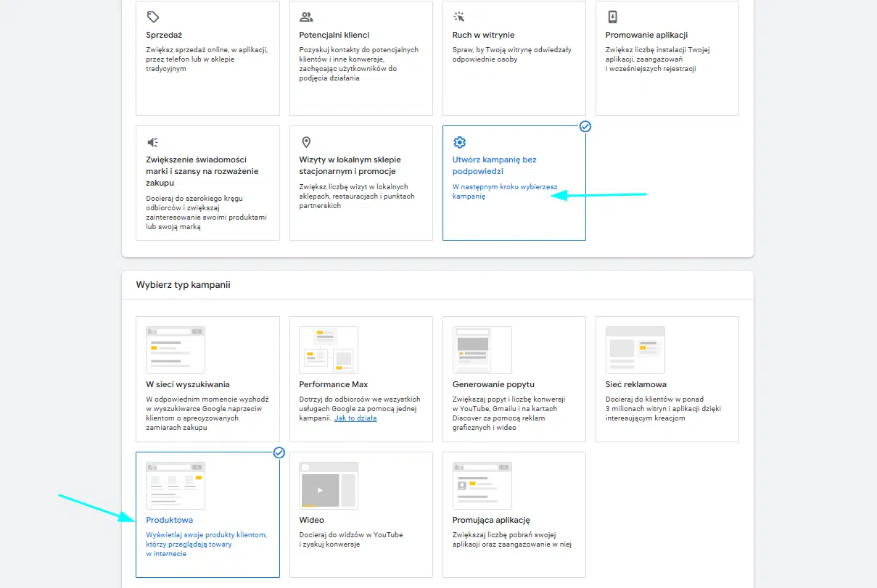This screenshot has height=588, width=877.
Task: Click checkmark badge on Produktowa campaign card
Action: [x=279, y=452]
